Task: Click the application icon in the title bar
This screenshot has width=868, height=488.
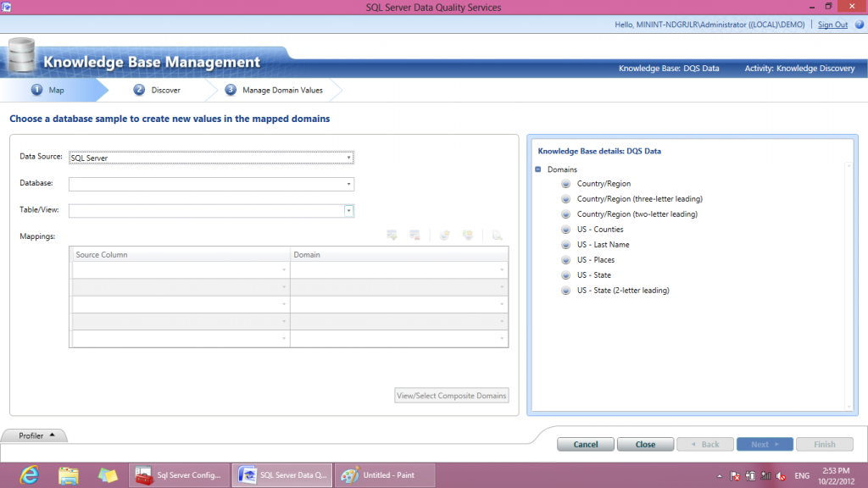Action: click(x=6, y=7)
